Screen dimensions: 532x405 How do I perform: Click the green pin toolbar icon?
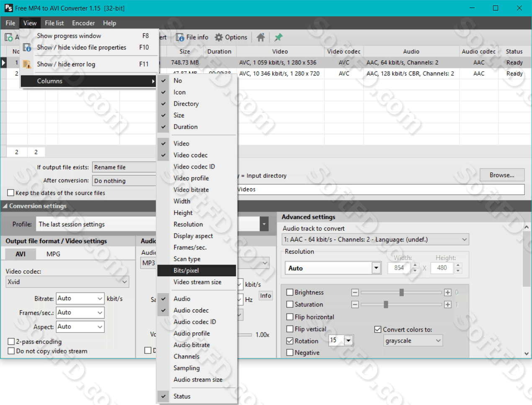278,37
